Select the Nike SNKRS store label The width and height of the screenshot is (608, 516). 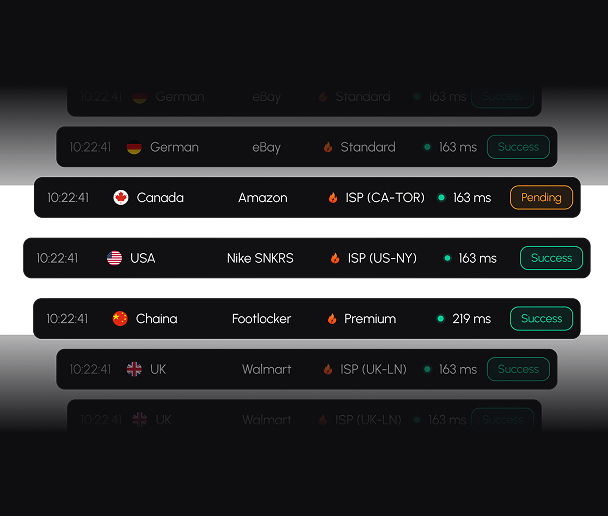260,258
